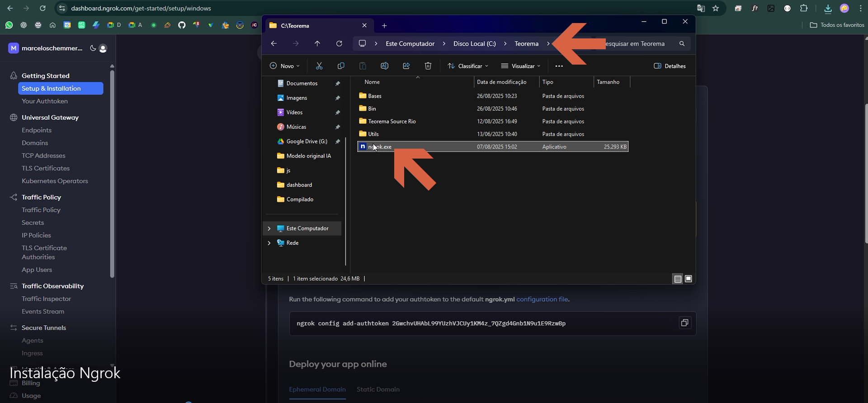Switch to details list view icon
The image size is (868, 403).
(677, 279)
